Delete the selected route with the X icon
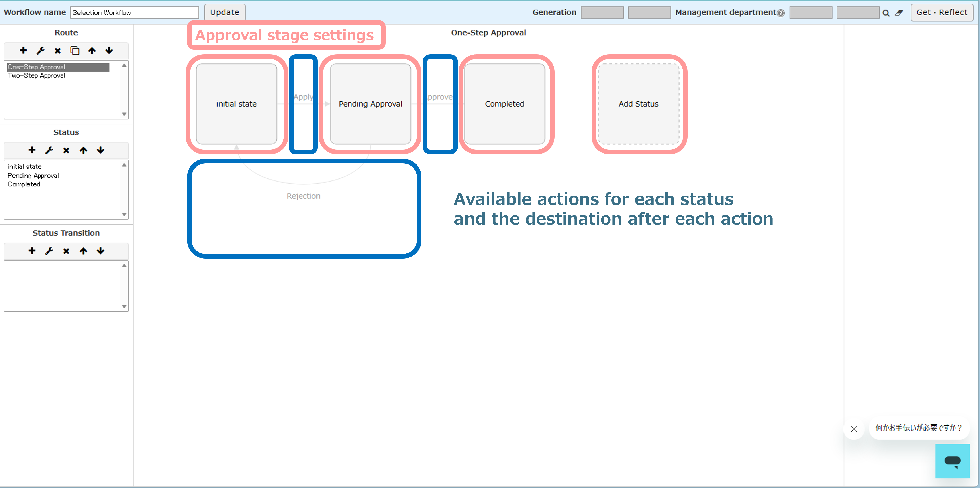Image resolution: width=980 pixels, height=488 pixels. [57, 51]
